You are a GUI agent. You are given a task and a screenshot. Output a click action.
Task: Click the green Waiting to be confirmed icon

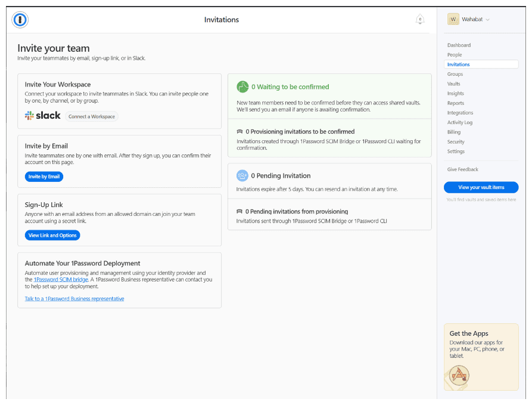pyautogui.click(x=242, y=87)
